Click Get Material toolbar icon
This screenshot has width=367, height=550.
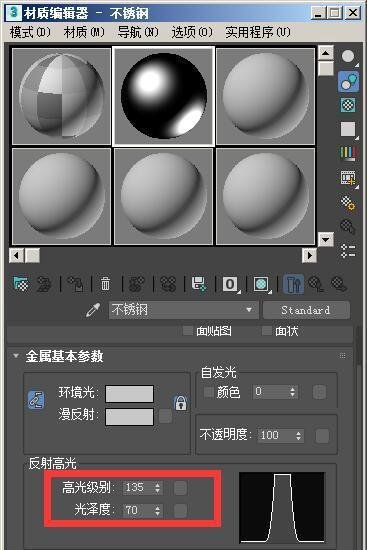click(21, 283)
